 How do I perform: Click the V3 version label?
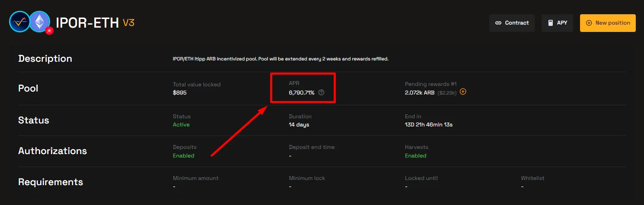click(x=129, y=23)
